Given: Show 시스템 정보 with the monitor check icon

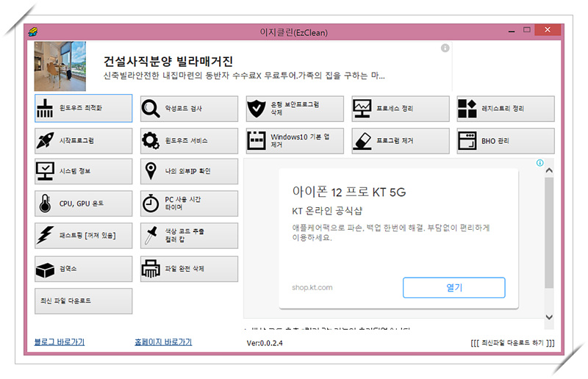Looking at the screenshot, I should coord(83,171).
